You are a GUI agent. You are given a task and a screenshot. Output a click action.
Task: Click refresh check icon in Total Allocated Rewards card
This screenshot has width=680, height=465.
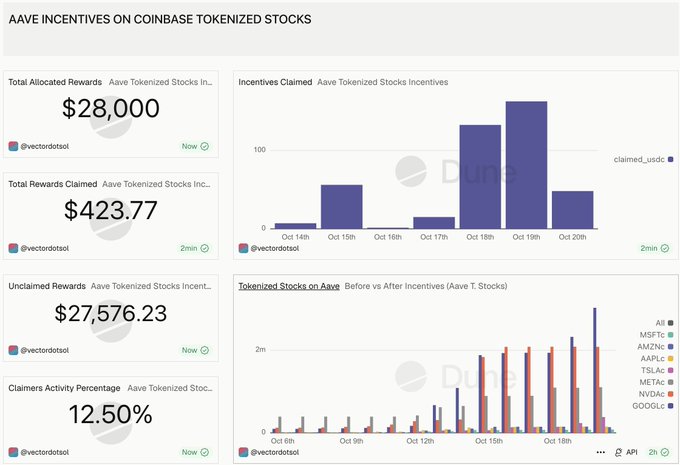point(205,146)
